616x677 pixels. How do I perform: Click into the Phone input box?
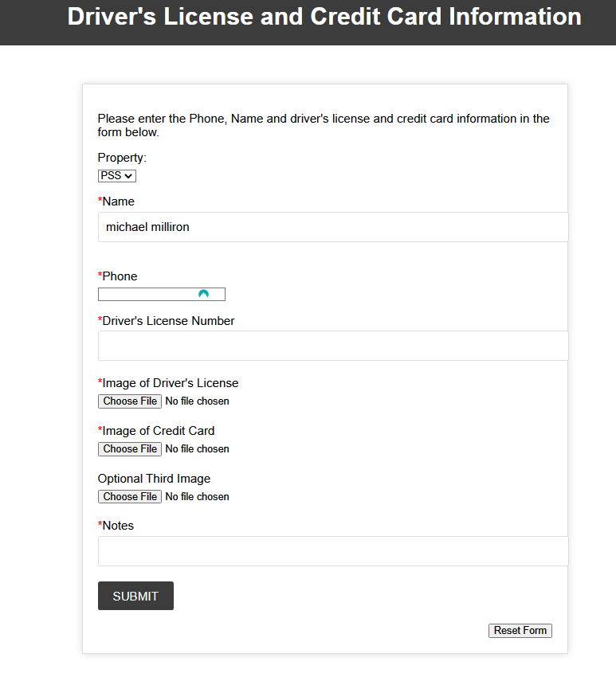point(147,295)
